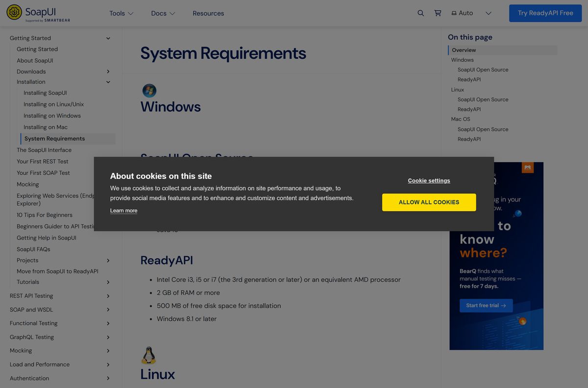Expand the Downloads sidebar item
The width and height of the screenshot is (588, 388).
[x=108, y=72]
